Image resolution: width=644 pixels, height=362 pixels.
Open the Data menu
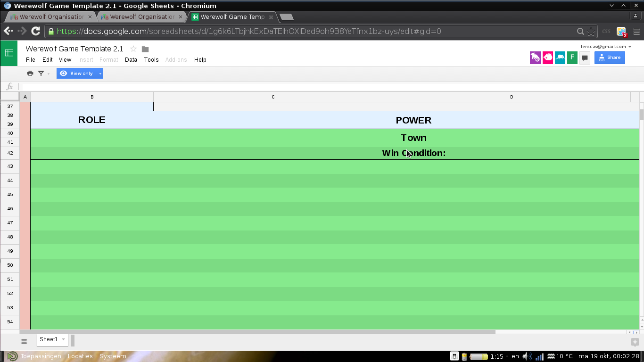tap(131, 60)
